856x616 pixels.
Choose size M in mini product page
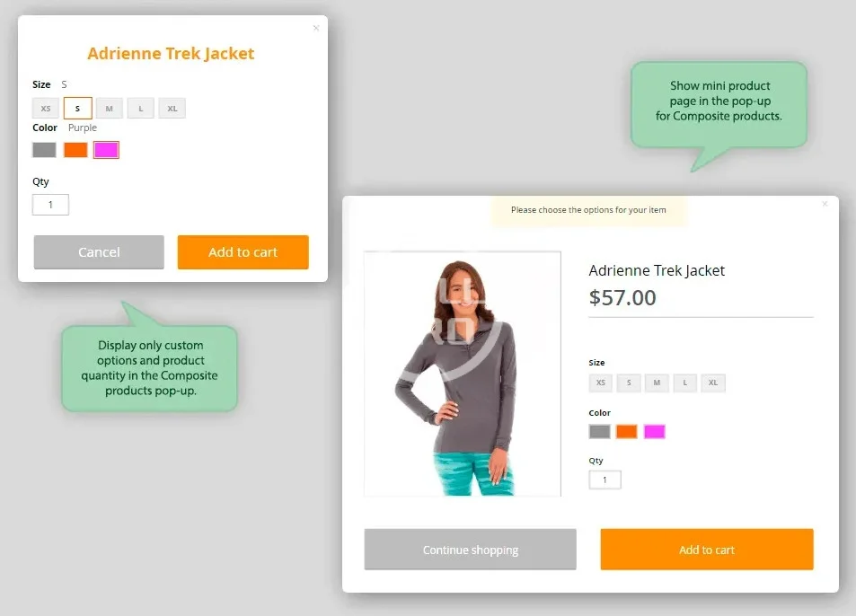pyautogui.click(x=657, y=383)
